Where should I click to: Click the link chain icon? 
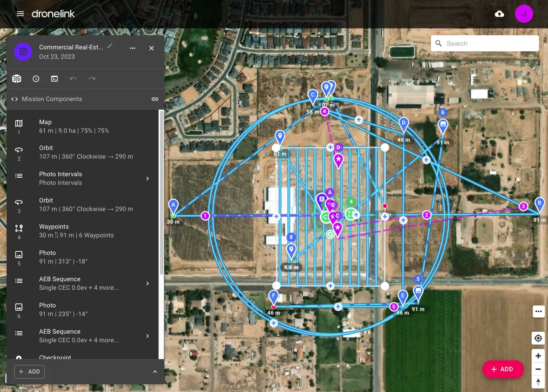coord(155,99)
